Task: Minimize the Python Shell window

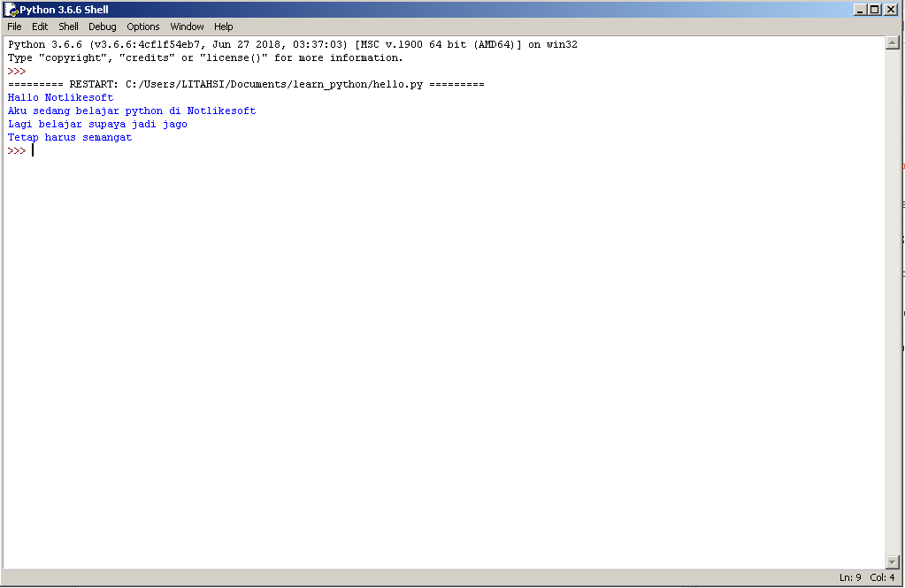Action: 860,9
